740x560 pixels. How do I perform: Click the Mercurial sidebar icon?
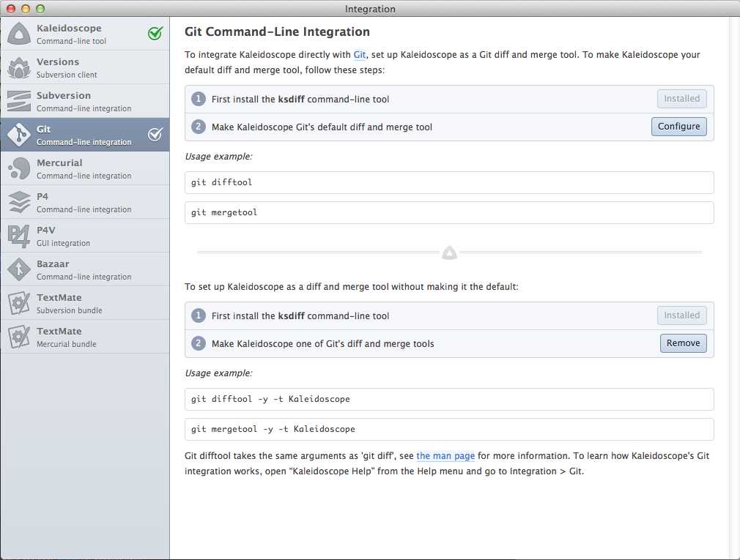[19, 169]
